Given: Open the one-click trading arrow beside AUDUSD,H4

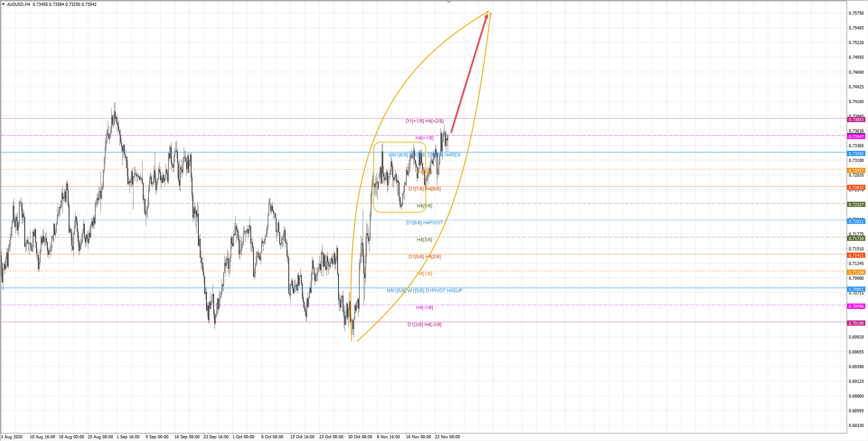Looking at the screenshot, I should click(3, 4).
